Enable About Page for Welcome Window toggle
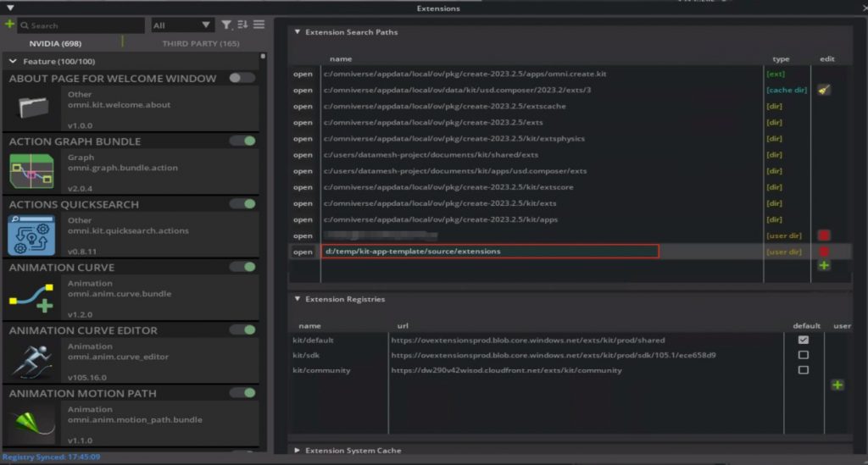The width and height of the screenshot is (868, 465). pyautogui.click(x=242, y=78)
